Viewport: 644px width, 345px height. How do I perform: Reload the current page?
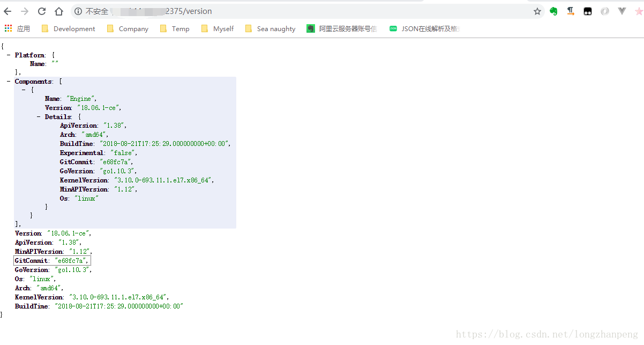coord(42,11)
